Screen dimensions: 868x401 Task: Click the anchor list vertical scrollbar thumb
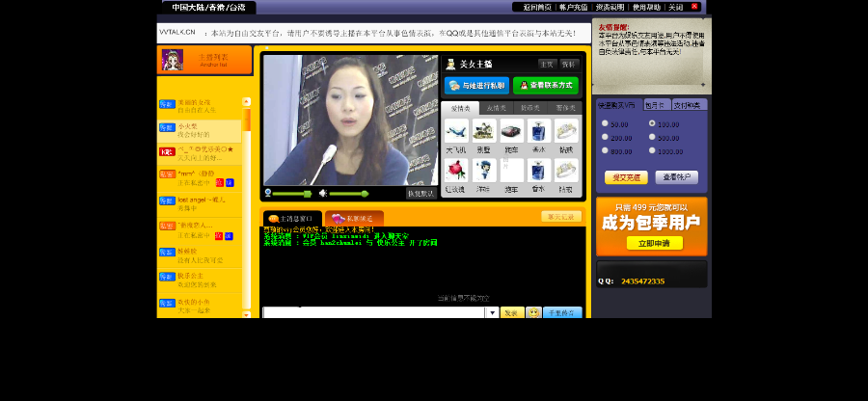pos(246,120)
